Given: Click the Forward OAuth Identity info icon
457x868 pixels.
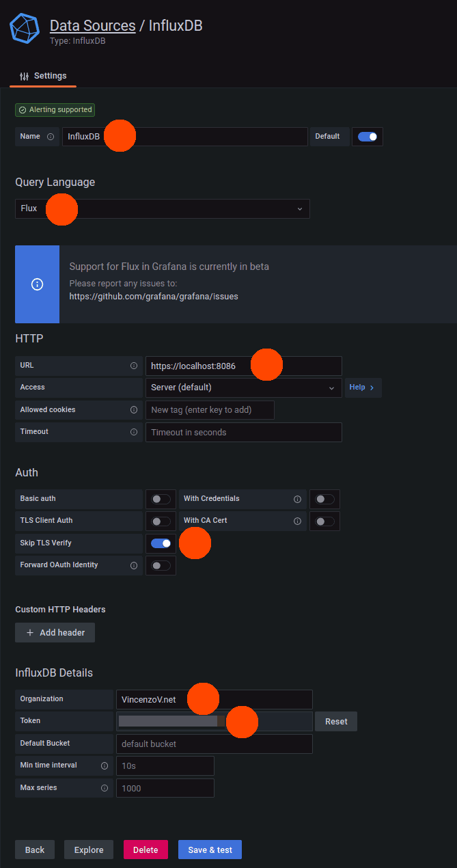Looking at the screenshot, I should pos(134,565).
